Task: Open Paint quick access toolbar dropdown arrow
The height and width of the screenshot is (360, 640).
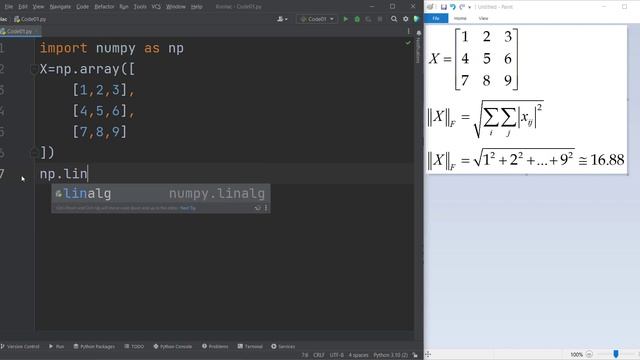Action: click(x=470, y=7)
